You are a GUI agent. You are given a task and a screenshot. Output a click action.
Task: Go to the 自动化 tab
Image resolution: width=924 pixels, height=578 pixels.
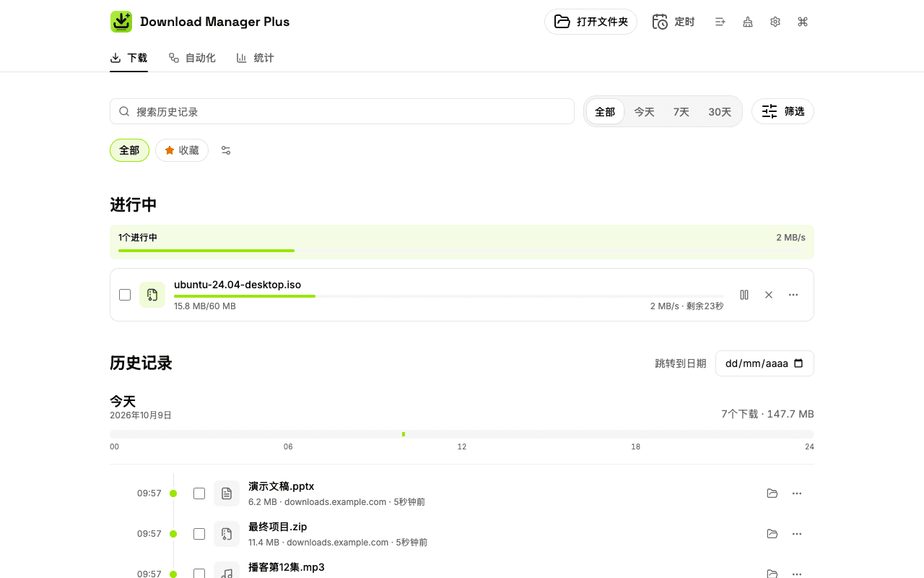(x=192, y=58)
